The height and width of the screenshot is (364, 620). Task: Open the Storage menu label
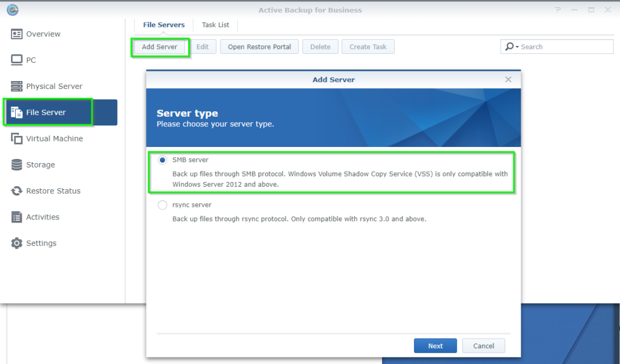41,165
